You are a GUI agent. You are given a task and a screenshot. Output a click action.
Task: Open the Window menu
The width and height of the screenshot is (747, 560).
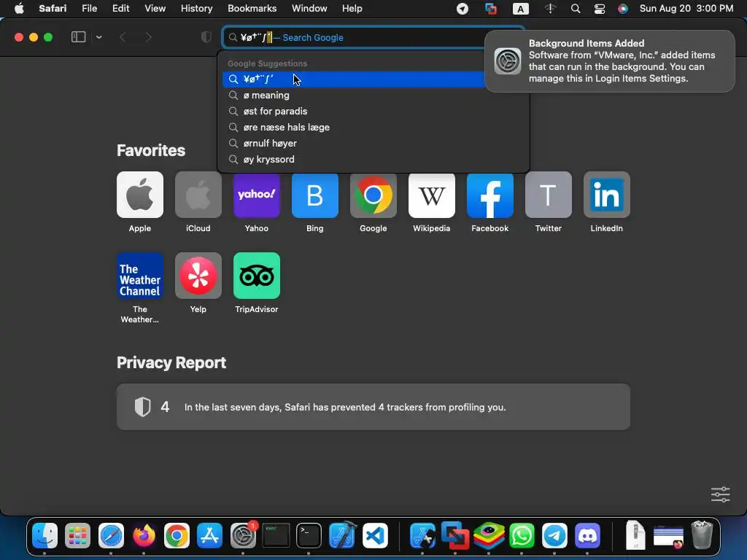tap(309, 9)
